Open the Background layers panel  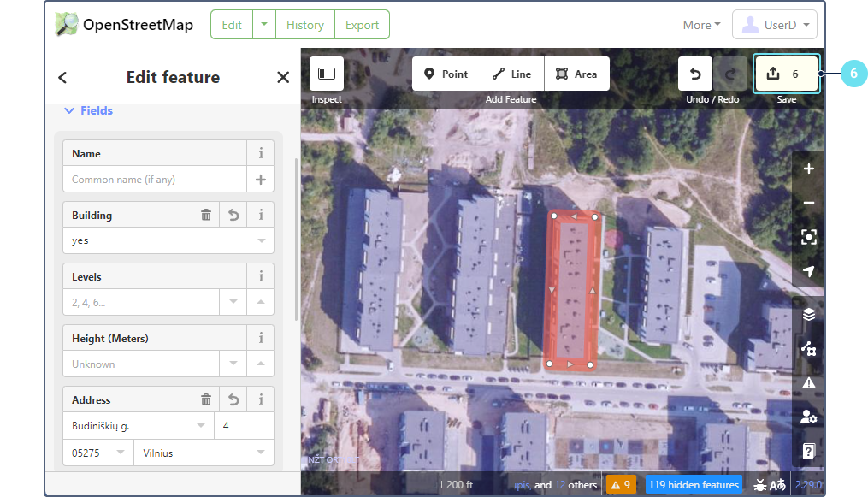808,314
